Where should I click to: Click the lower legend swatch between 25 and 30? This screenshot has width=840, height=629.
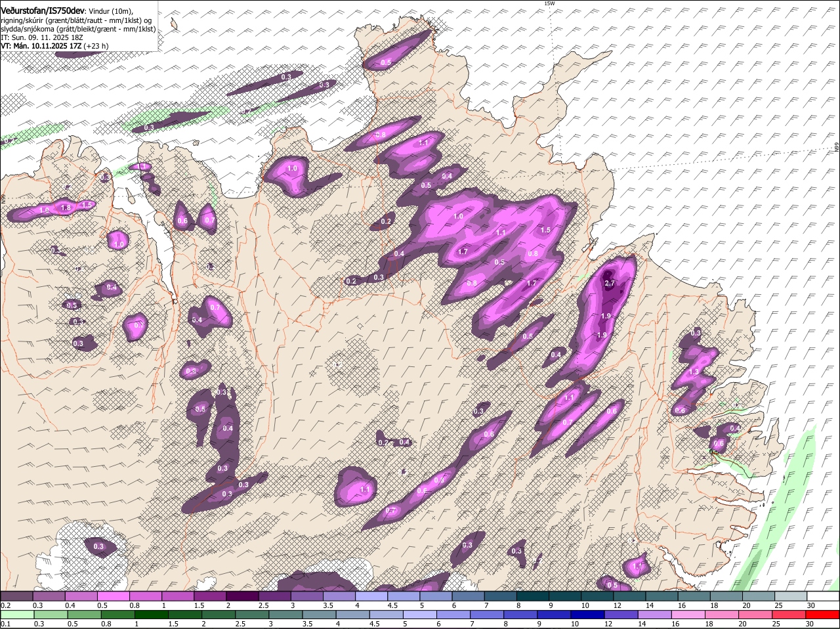[790, 615]
